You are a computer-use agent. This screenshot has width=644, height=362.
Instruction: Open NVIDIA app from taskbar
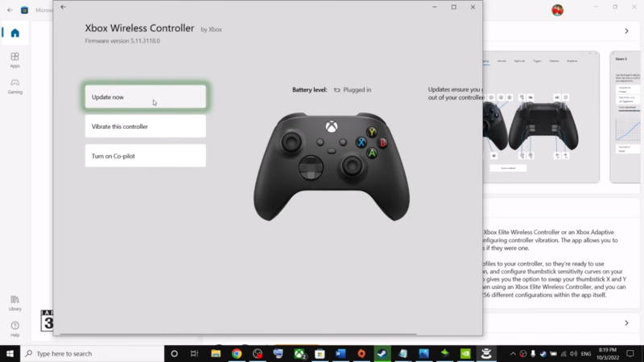(465, 353)
